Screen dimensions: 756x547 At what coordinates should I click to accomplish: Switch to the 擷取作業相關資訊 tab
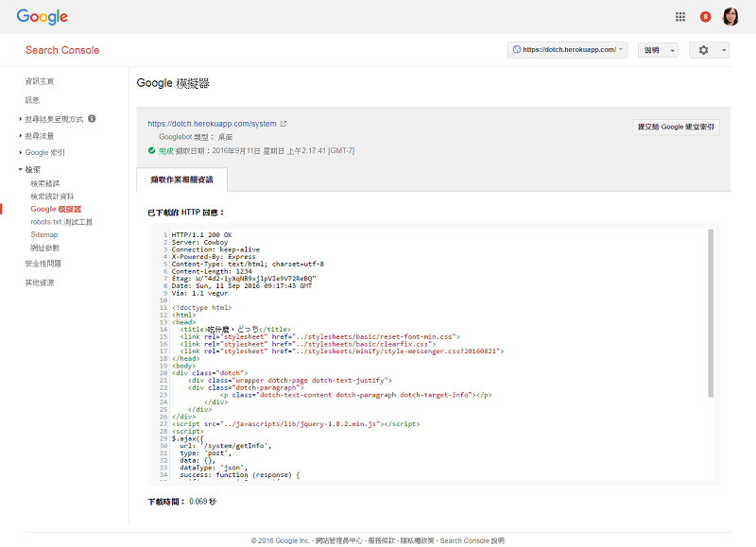tap(181, 179)
